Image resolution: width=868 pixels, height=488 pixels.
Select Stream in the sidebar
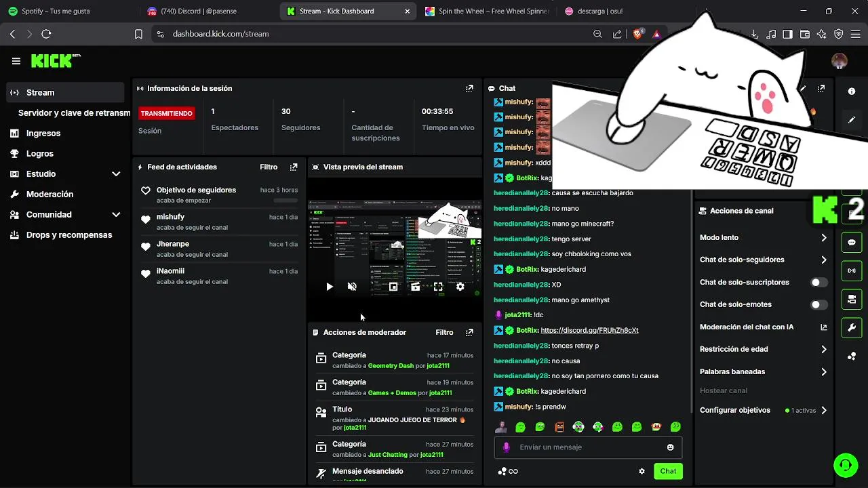[65, 93]
